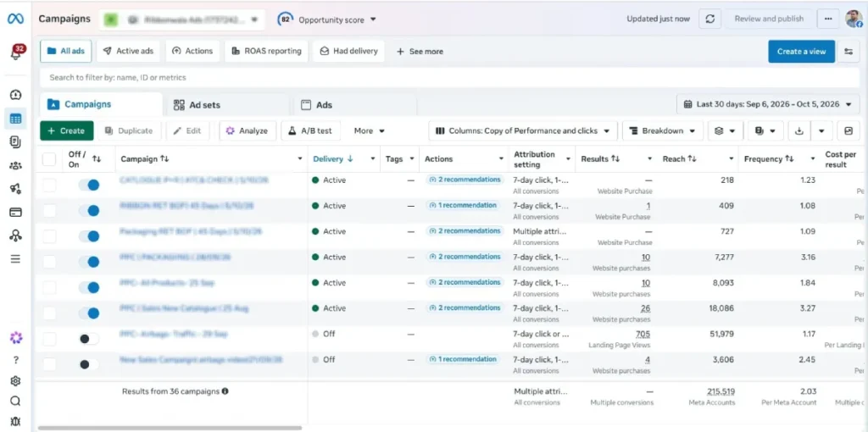Open Audiences people icon in sidebar
This screenshot has height=432, width=868.
click(x=15, y=165)
